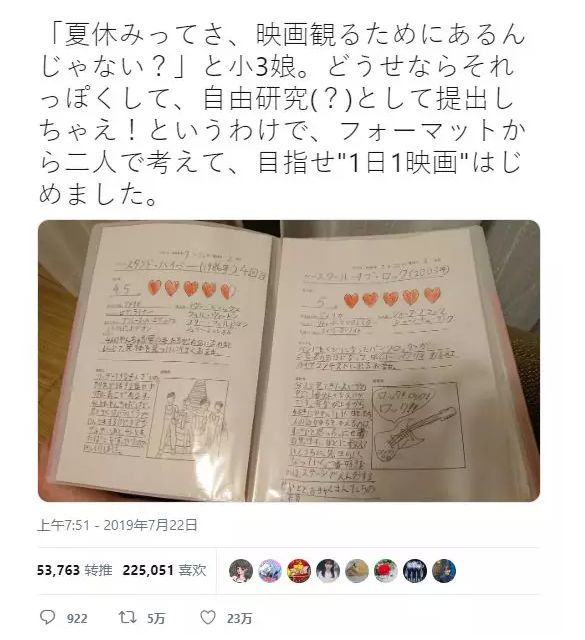
Task: Open the fifth liker's beige avatar
Action: pyautogui.click(x=357, y=571)
